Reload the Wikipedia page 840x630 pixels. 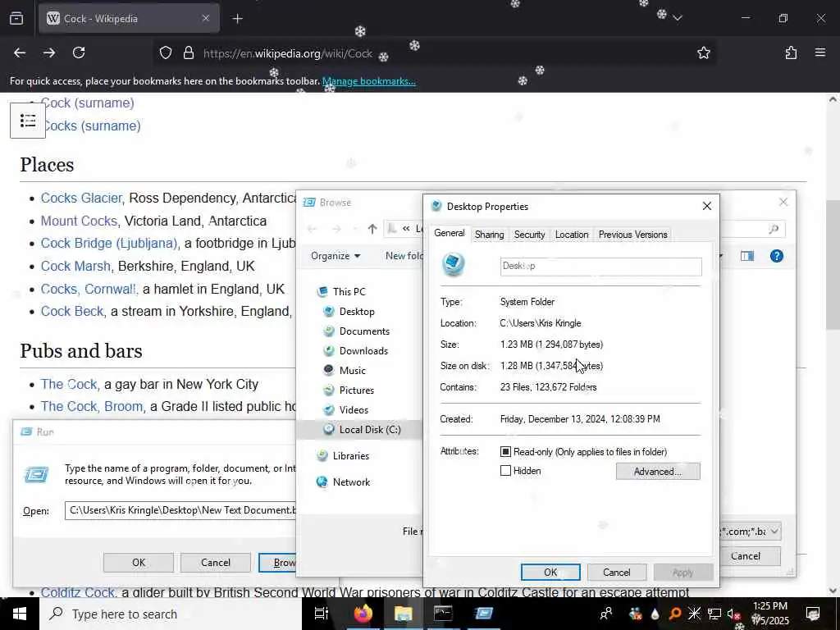(x=79, y=52)
